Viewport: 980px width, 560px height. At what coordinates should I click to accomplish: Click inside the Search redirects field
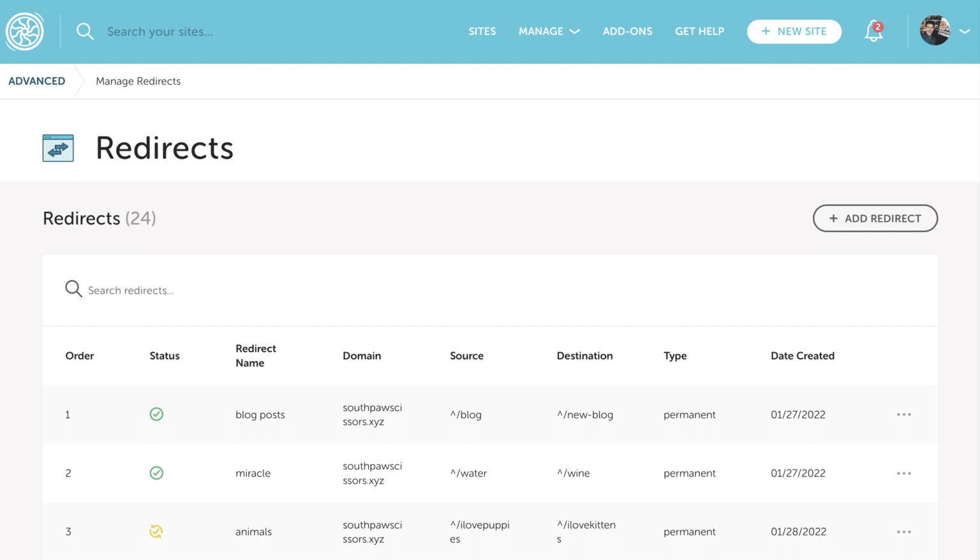pos(191,290)
